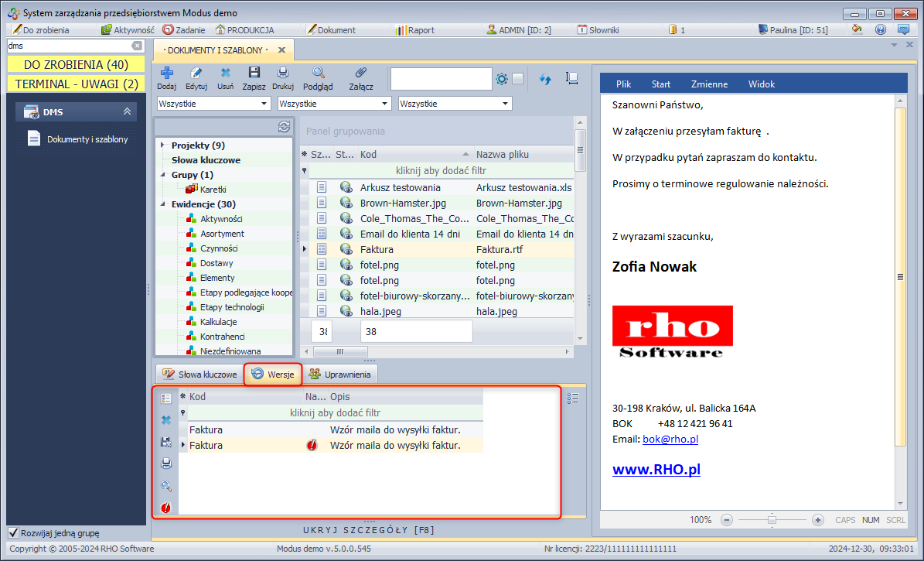Image resolution: width=924 pixels, height=561 pixels.
Task: Select the Karetki group item
Action: coord(213,190)
